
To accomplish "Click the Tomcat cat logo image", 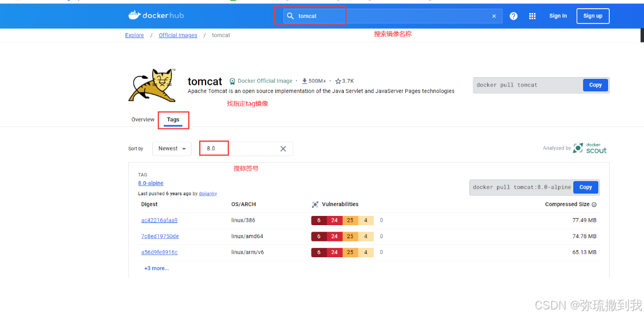I will click(152, 85).
